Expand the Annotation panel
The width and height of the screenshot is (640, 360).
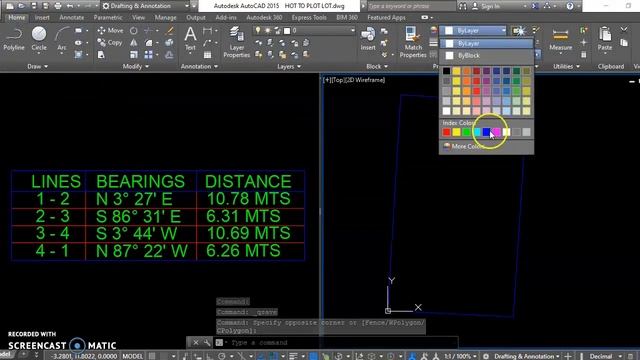[199, 66]
